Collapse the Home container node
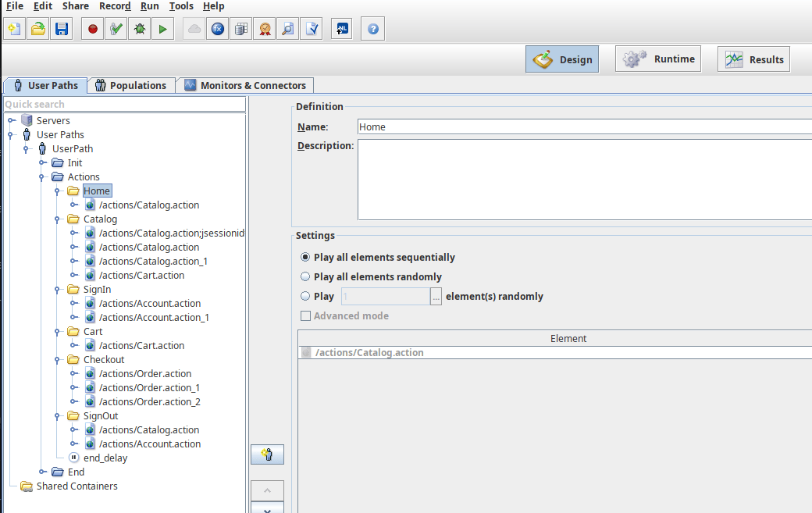Viewport: 812px width, 513px height. point(58,191)
